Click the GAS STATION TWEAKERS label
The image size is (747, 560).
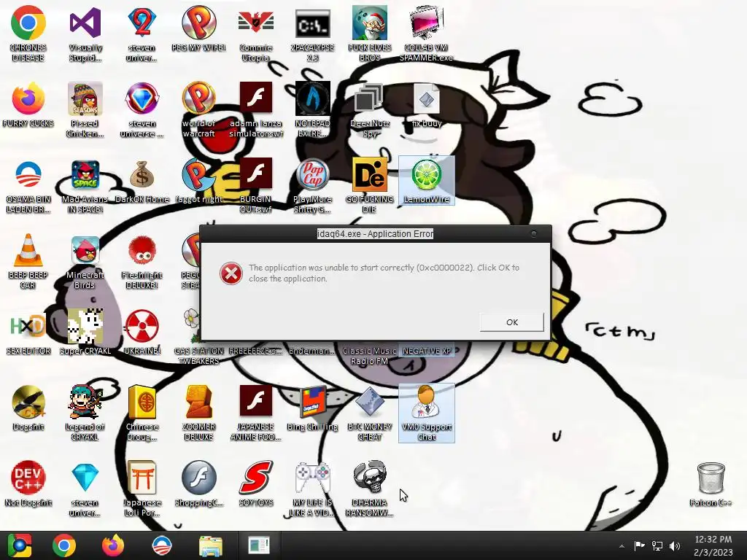(x=198, y=356)
